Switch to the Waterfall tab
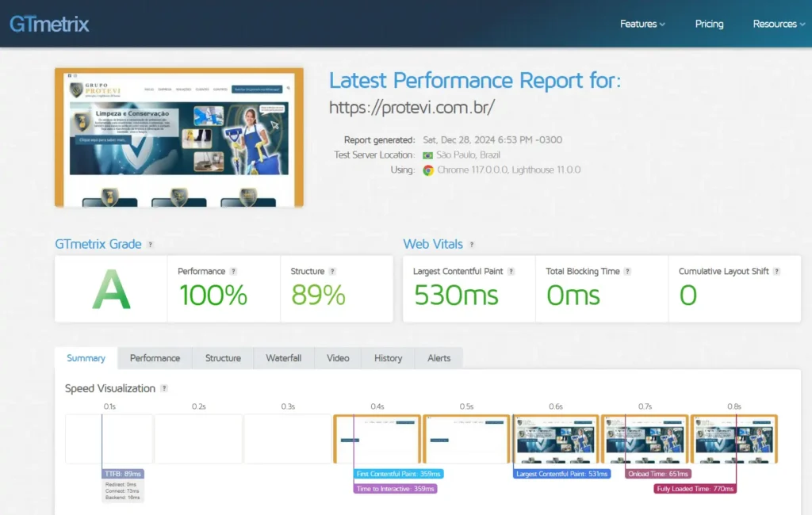 point(284,358)
